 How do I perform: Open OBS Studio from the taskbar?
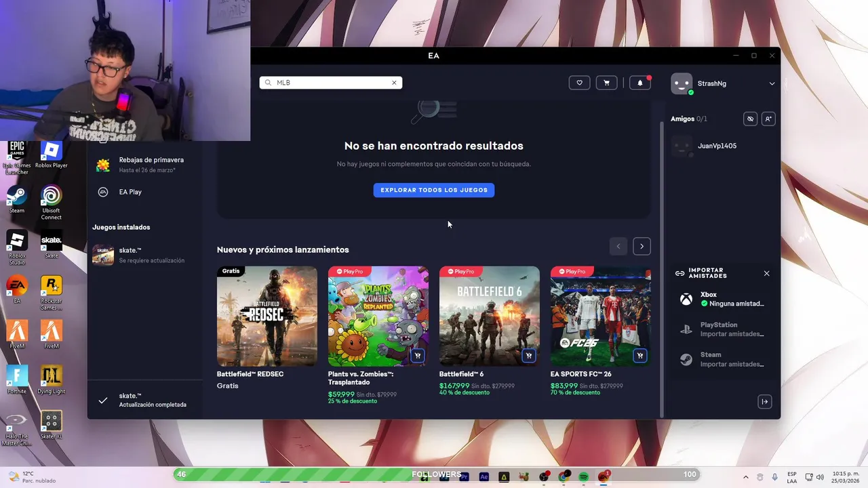(x=544, y=477)
